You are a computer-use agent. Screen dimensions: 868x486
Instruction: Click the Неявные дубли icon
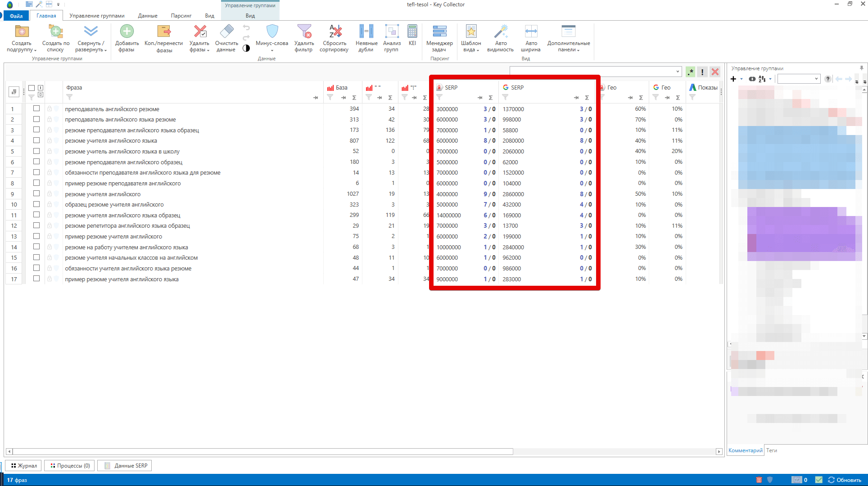[x=366, y=32]
